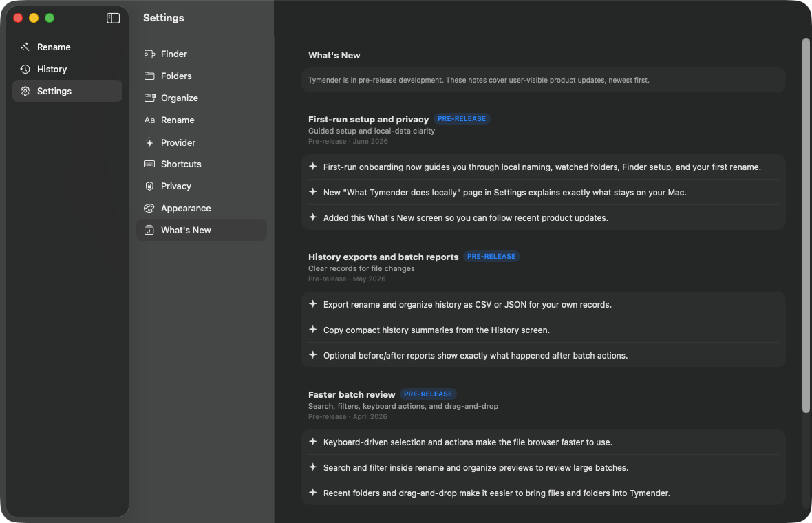
Task: Click the Rename wand icon in sidebar
Action: (25, 47)
